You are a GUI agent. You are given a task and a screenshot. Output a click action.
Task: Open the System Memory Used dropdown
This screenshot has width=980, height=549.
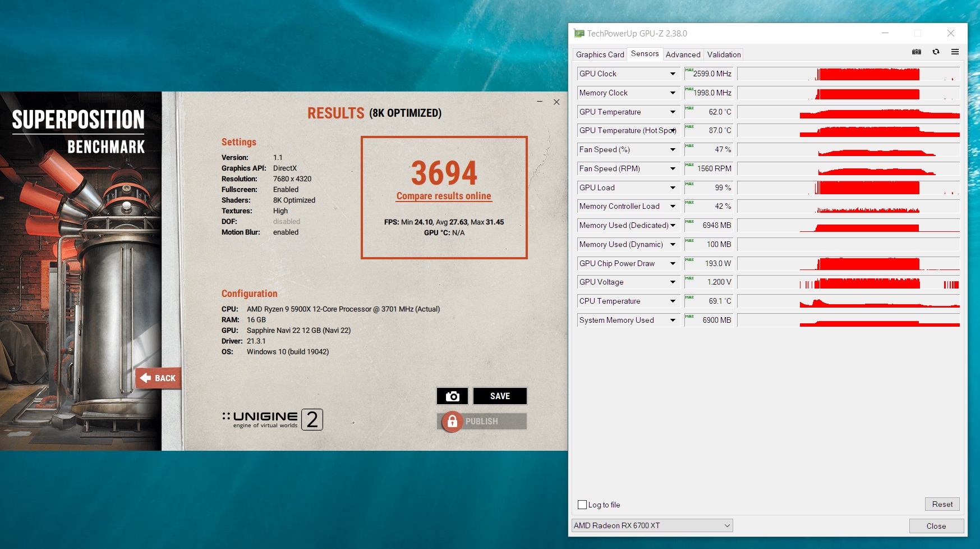[673, 321]
